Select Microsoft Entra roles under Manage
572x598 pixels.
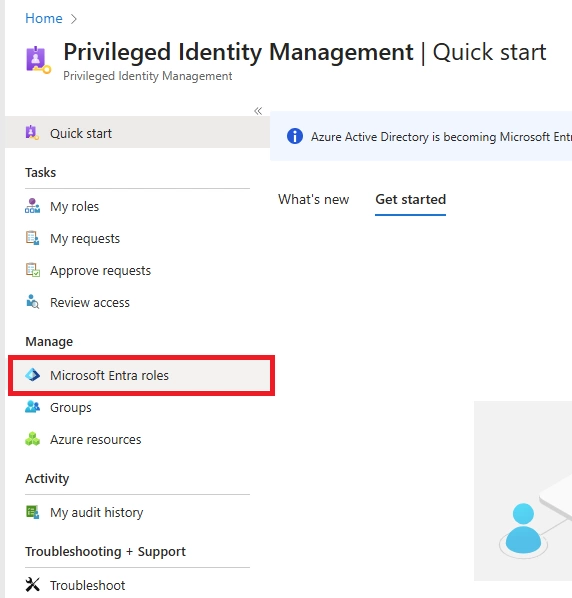pyautogui.click(x=141, y=376)
